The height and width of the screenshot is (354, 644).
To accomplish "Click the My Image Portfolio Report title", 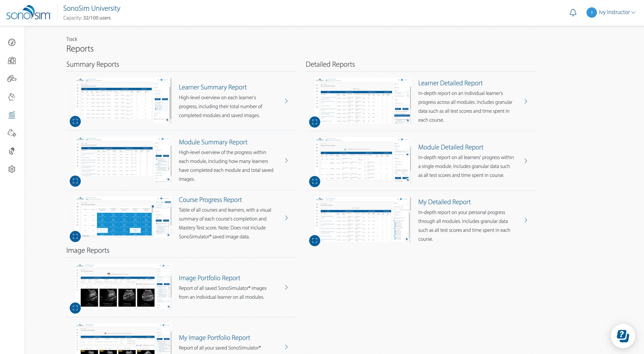I will point(214,338).
